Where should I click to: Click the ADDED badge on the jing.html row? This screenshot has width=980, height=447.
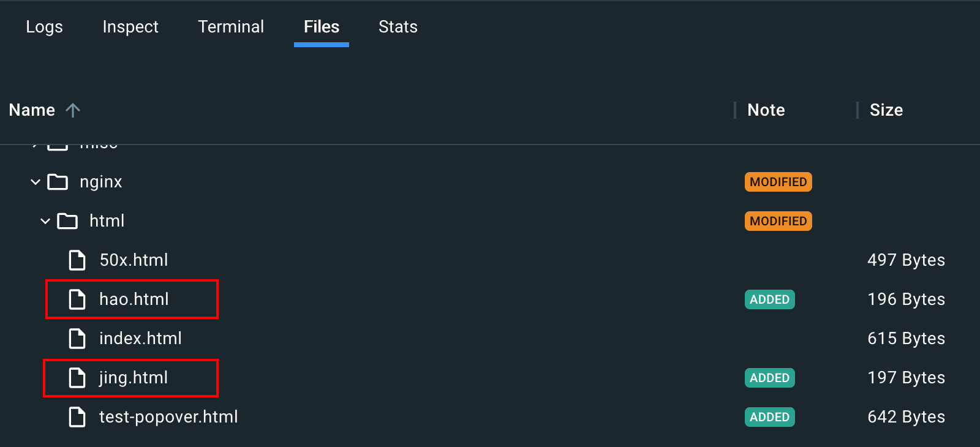(x=769, y=378)
